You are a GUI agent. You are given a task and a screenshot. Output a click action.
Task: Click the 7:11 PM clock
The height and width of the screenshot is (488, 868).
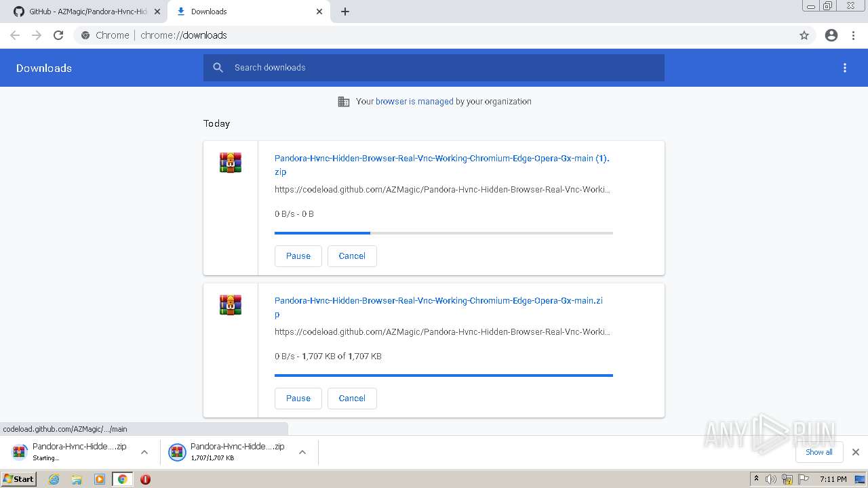pos(833,479)
